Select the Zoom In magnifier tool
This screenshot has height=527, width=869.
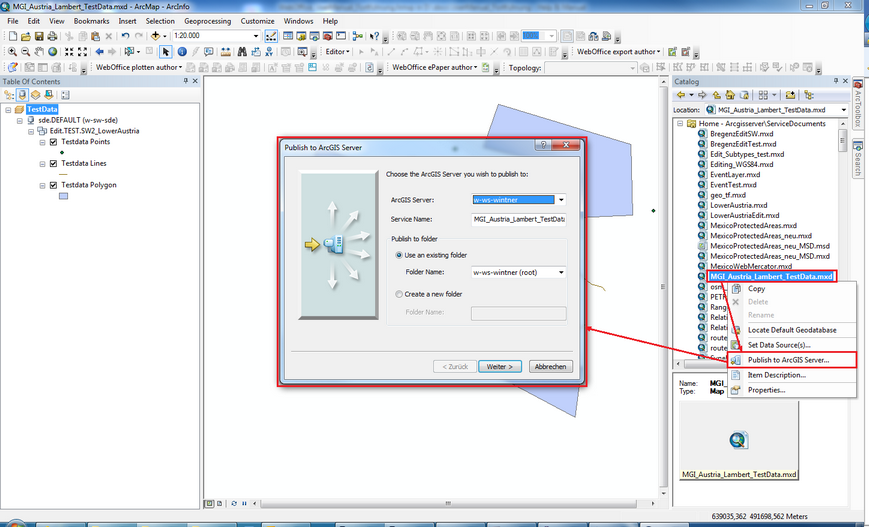pos(12,52)
